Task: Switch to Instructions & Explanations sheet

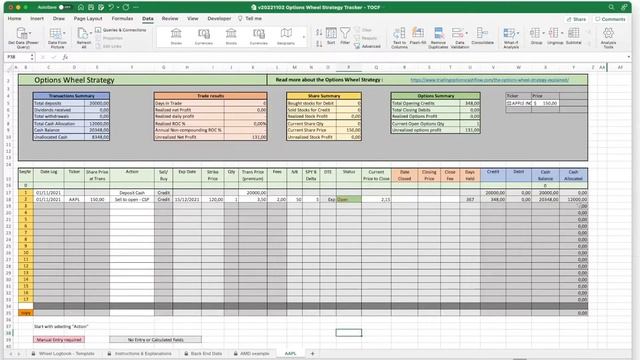Action: click(x=140, y=353)
